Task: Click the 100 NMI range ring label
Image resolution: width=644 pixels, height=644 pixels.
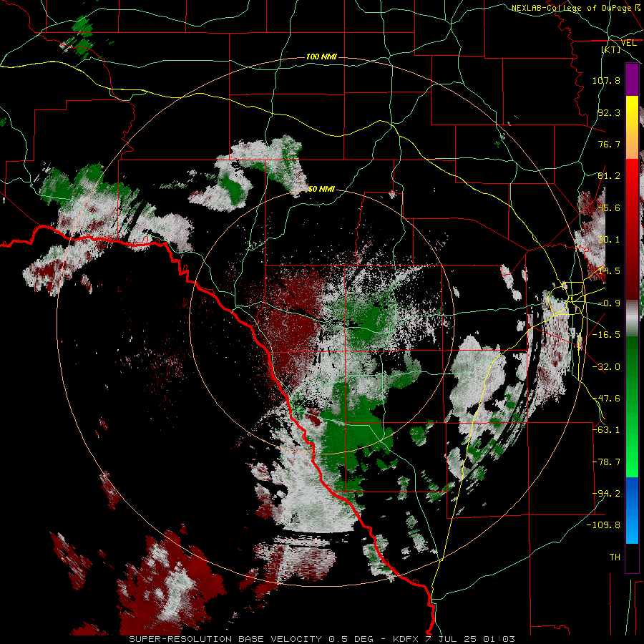Action: (321, 57)
